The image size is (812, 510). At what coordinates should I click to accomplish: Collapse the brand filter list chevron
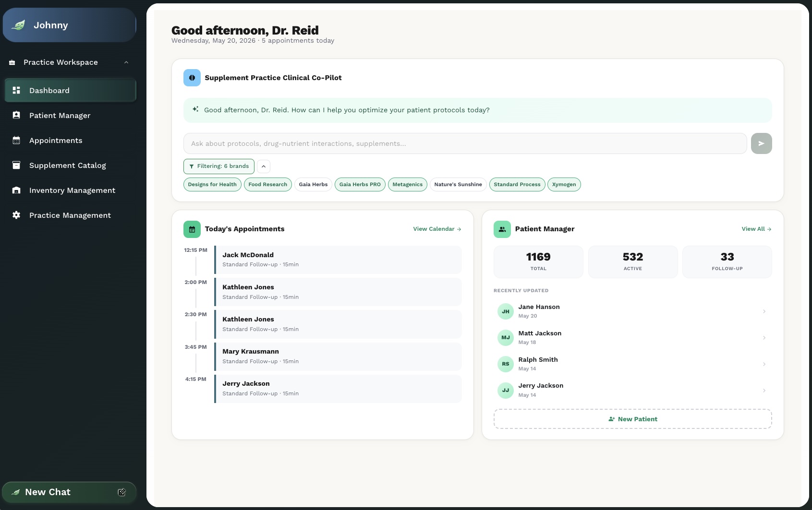[x=264, y=166]
